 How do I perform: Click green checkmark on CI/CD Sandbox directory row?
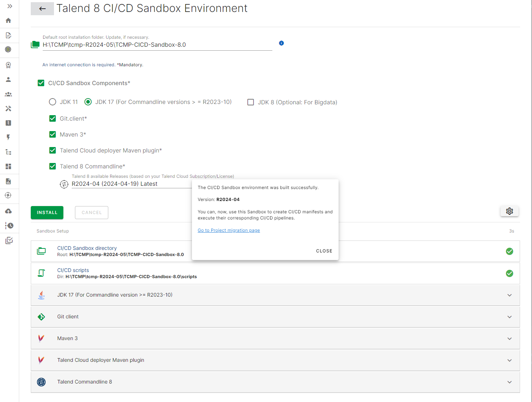coord(510,251)
